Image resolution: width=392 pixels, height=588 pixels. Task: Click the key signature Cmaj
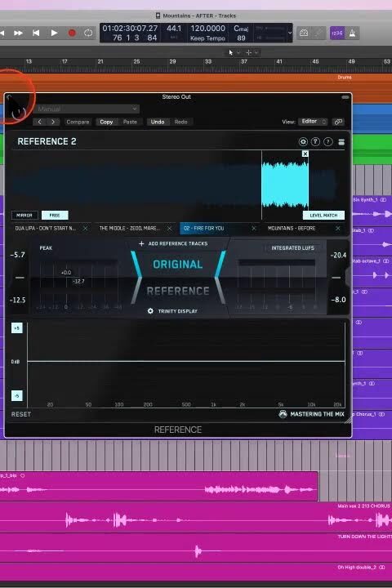pos(241,29)
